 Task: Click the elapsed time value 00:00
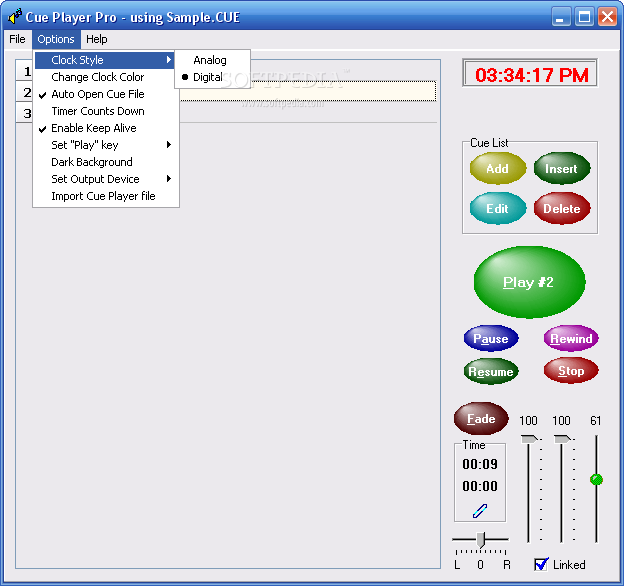pyautogui.click(x=480, y=486)
